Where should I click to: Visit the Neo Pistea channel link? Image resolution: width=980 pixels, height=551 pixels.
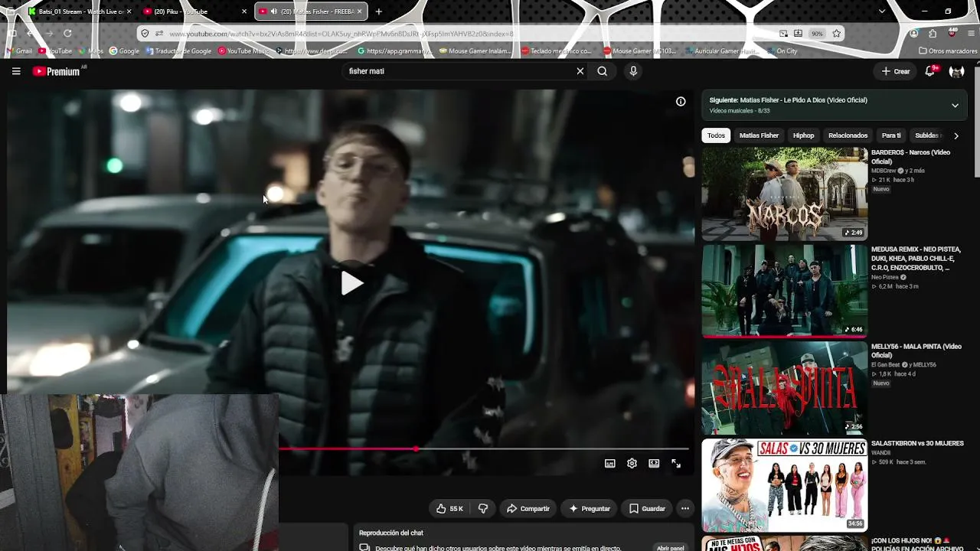(x=885, y=277)
